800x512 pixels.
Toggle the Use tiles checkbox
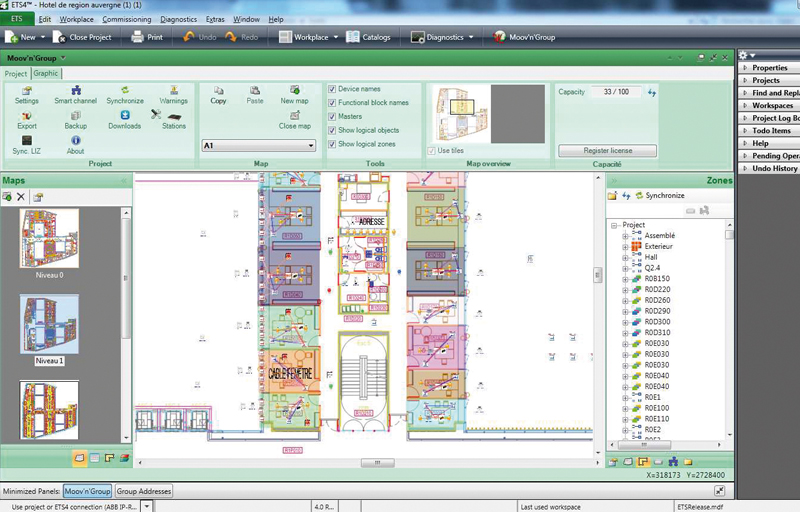(432, 150)
